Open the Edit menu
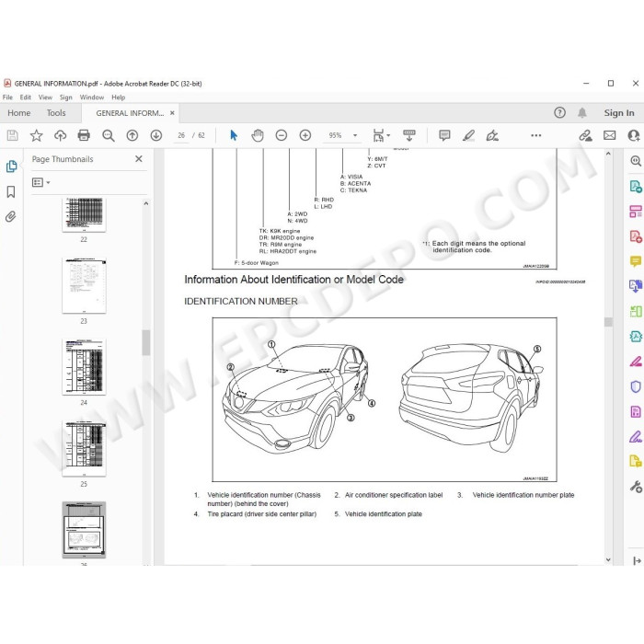This screenshot has width=644, height=644. pos(26,98)
